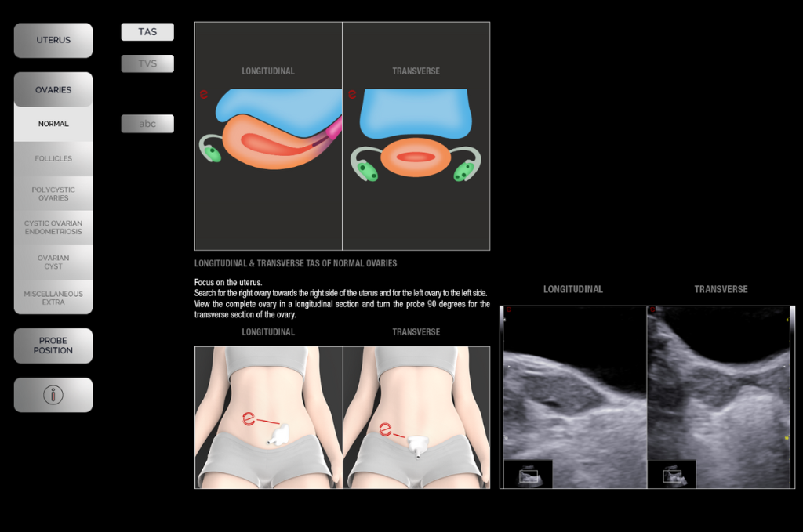Open the Follicles topic

[53, 158]
